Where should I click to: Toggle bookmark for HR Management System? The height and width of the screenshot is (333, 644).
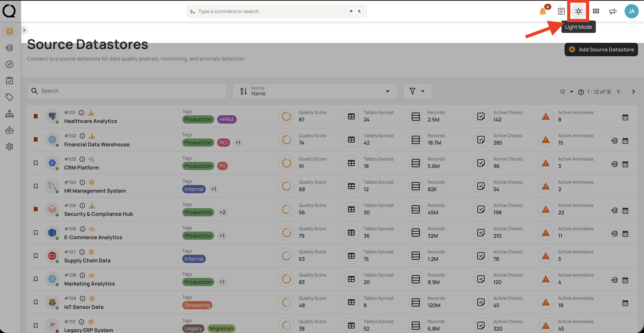36,186
